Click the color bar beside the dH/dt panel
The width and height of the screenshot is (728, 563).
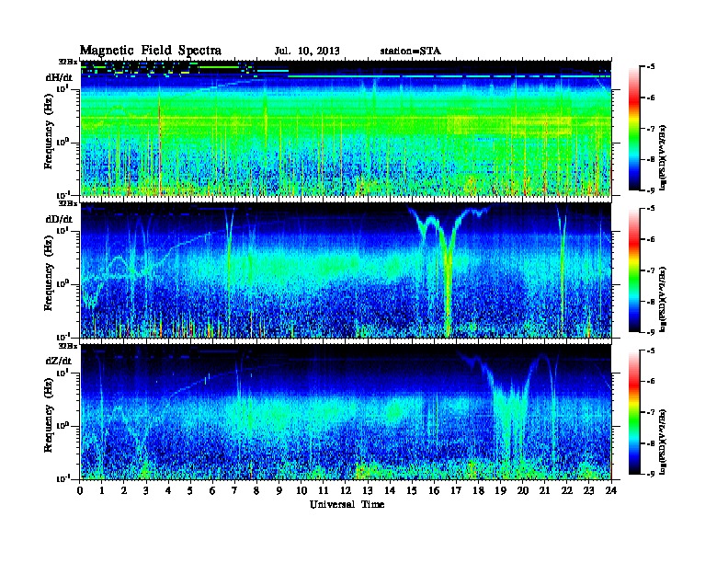point(634,128)
